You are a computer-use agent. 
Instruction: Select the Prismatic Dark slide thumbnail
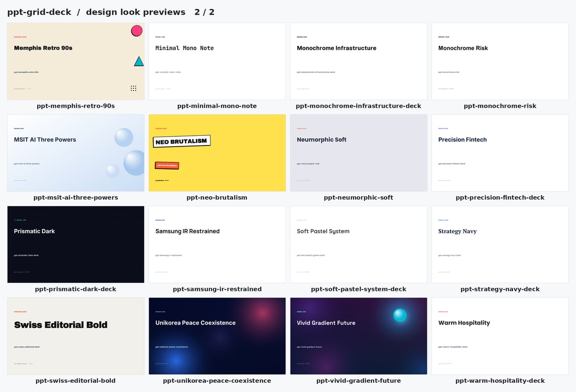76,244
